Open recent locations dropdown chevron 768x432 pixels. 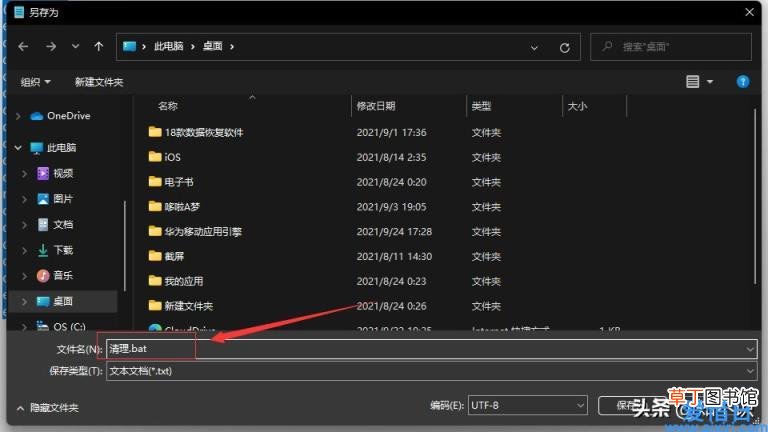coord(75,47)
